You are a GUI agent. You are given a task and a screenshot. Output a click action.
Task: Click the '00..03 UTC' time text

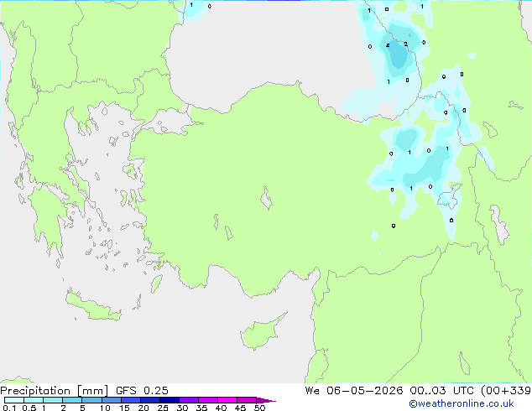[x=441, y=391]
